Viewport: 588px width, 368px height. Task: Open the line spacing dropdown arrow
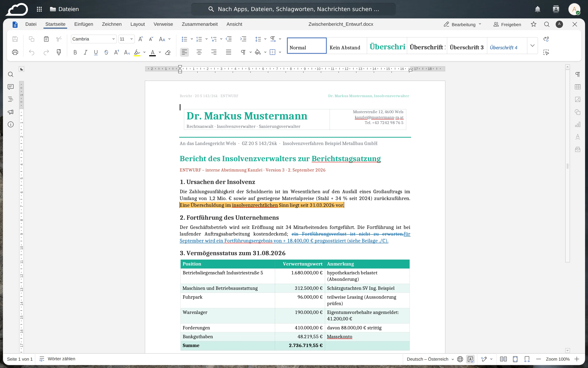(x=265, y=39)
